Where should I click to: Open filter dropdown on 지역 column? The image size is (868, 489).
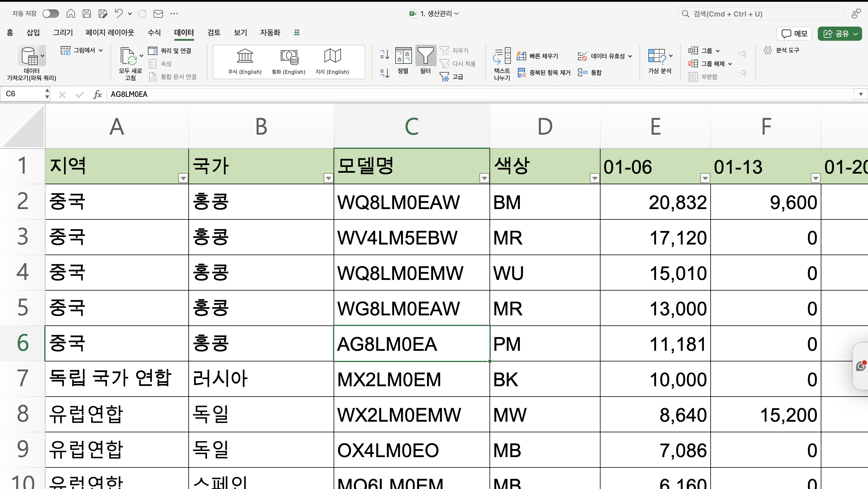point(183,178)
